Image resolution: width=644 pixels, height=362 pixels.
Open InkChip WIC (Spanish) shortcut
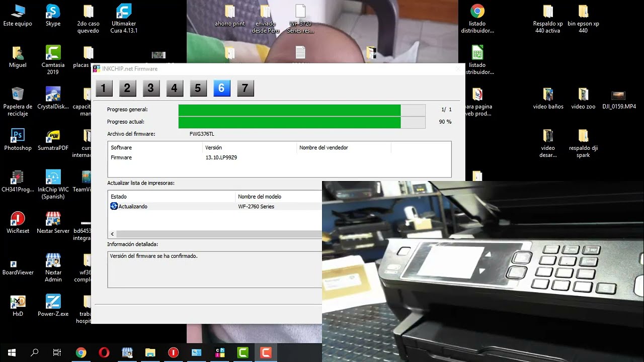53,185
